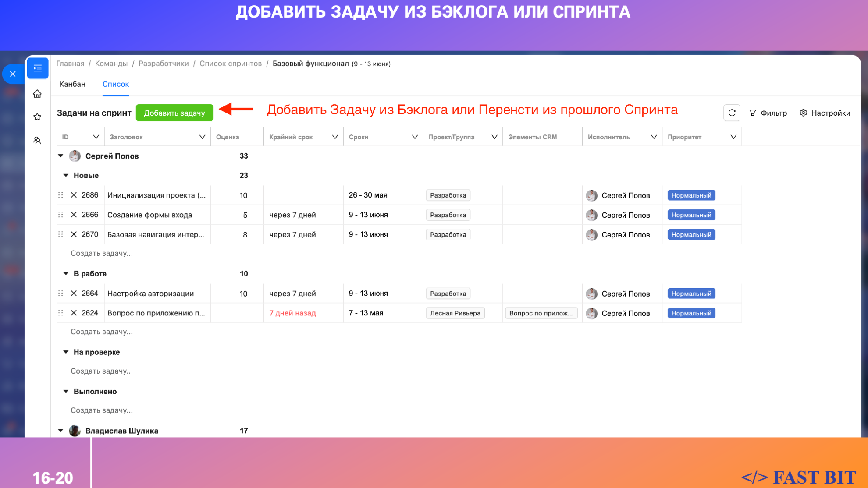Screen dimensions: 868x488
Task: Open task Настройка авторизации
Action: click(x=151, y=294)
